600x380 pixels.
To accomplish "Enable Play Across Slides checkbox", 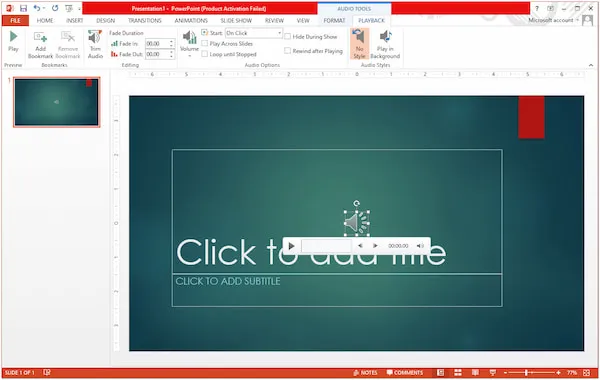I will click(205, 44).
